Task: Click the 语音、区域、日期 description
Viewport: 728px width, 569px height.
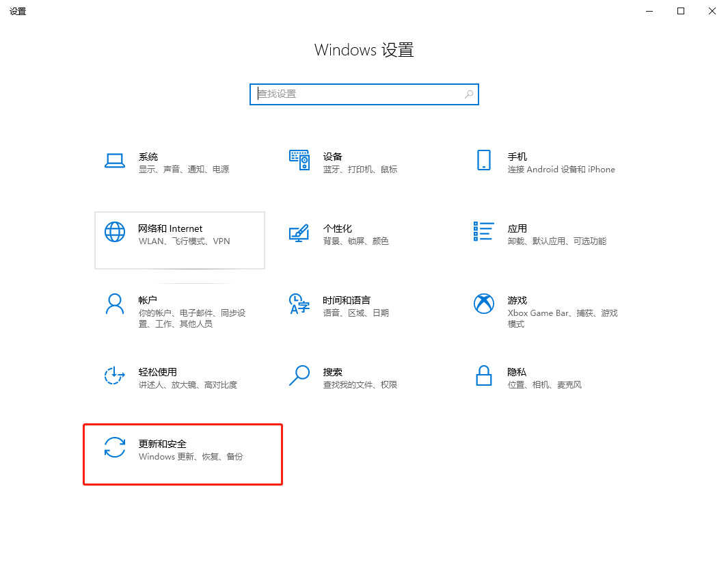Action: [x=355, y=313]
